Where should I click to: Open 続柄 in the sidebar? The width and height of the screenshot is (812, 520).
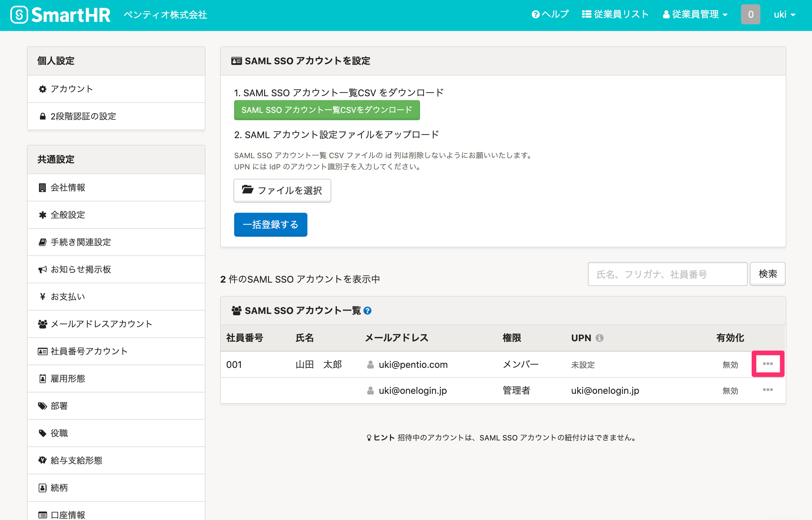click(116, 488)
